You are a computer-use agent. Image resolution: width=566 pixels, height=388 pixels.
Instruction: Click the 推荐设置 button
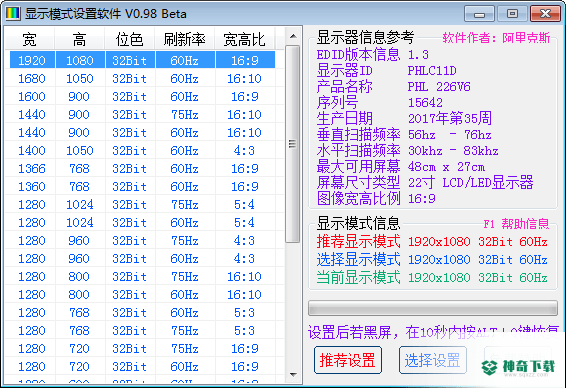click(348, 360)
